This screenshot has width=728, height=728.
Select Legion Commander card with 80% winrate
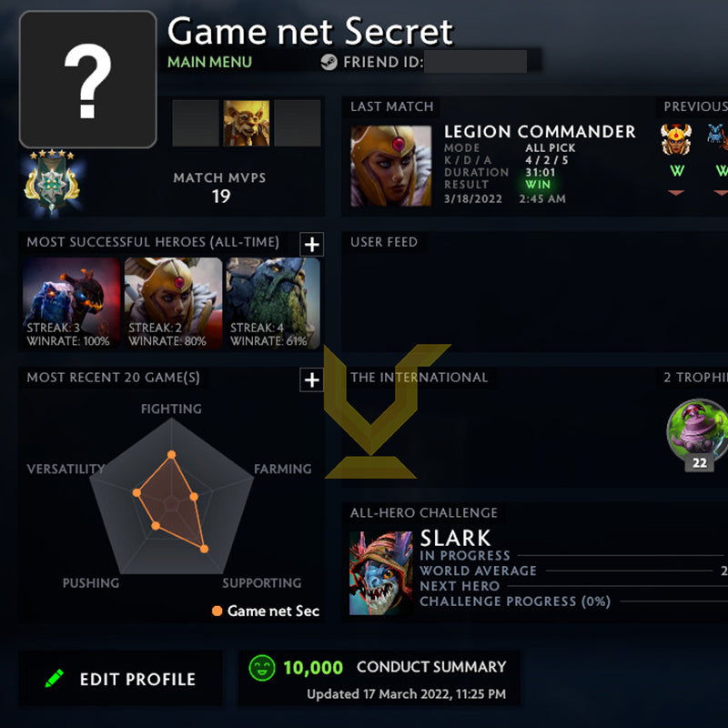(x=173, y=303)
